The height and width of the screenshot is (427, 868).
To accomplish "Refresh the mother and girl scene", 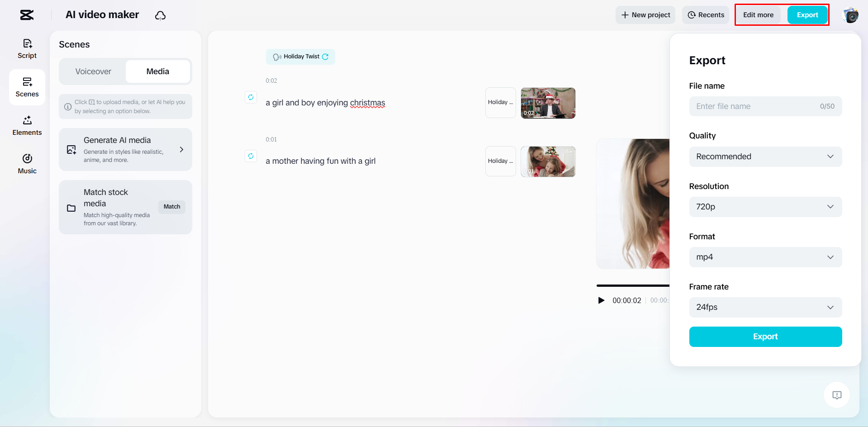I will pos(251,156).
